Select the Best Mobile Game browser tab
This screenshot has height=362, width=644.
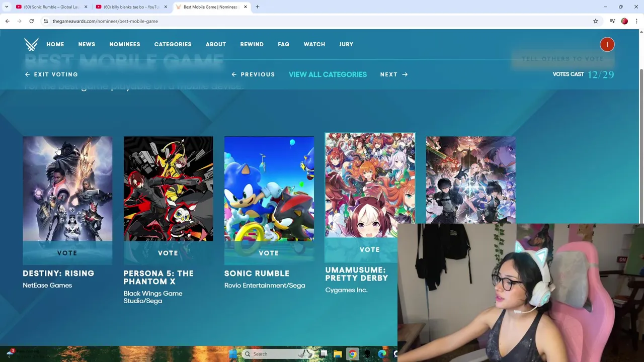click(211, 7)
